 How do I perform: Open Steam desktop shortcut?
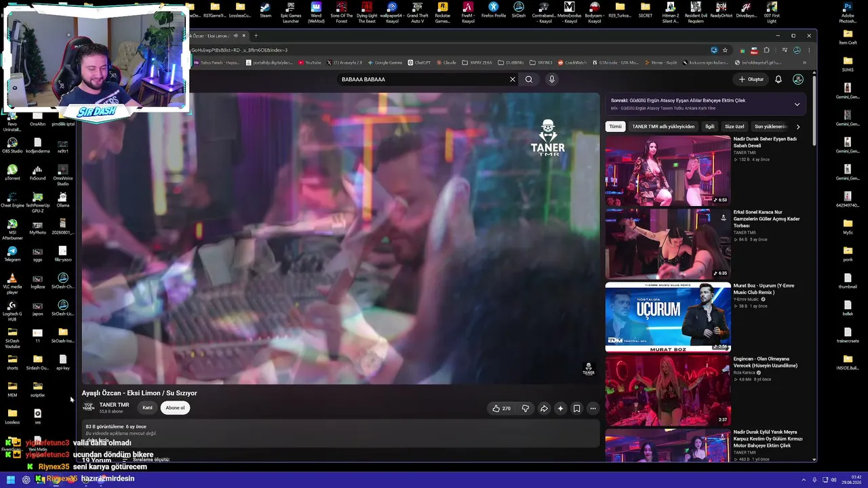(x=266, y=10)
